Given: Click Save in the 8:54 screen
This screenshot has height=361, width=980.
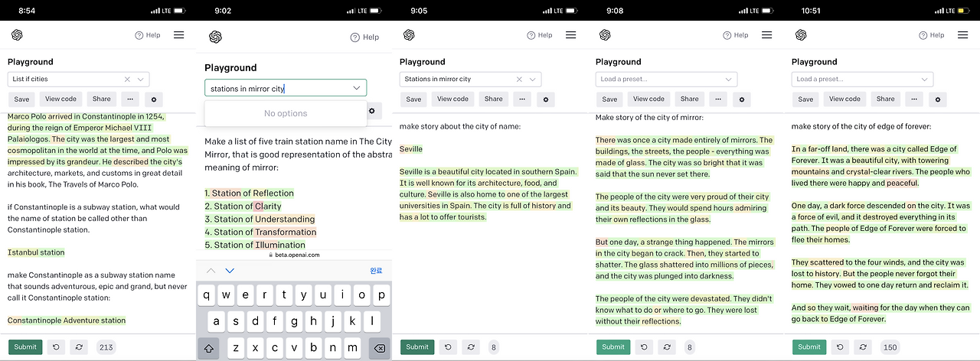Looking at the screenshot, I should (21, 99).
